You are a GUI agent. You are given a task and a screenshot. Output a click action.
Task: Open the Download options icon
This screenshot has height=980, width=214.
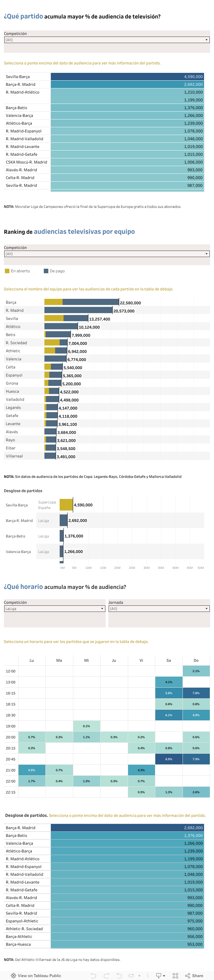159,975
